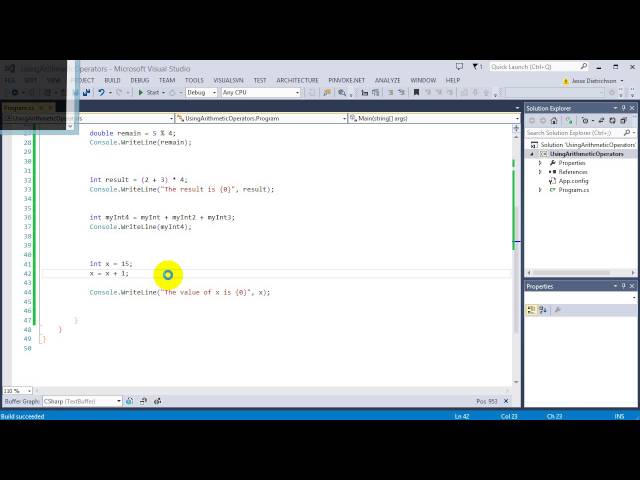The width and height of the screenshot is (640, 480).
Task: Open the WINDOW menu
Action: pos(423,80)
